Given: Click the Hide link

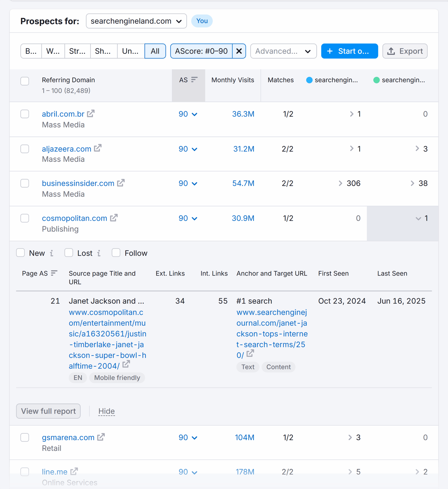Looking at the screenshot, I should [x=106, y=411].
